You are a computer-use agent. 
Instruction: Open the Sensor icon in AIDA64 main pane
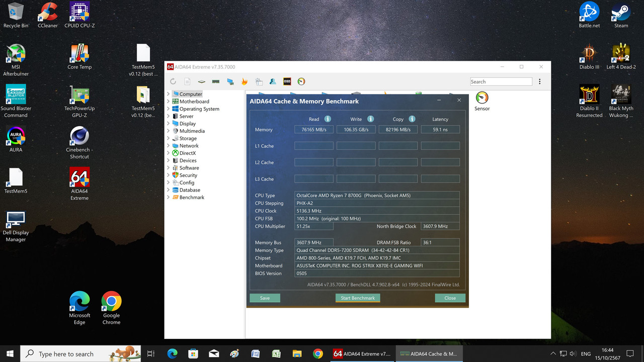pos(482,101)
